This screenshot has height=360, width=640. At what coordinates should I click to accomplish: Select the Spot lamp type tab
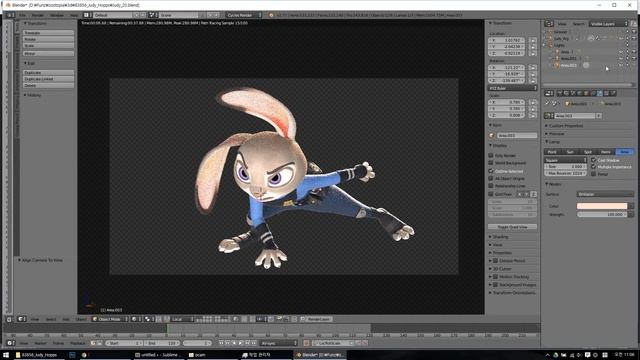tap(588, 152)
